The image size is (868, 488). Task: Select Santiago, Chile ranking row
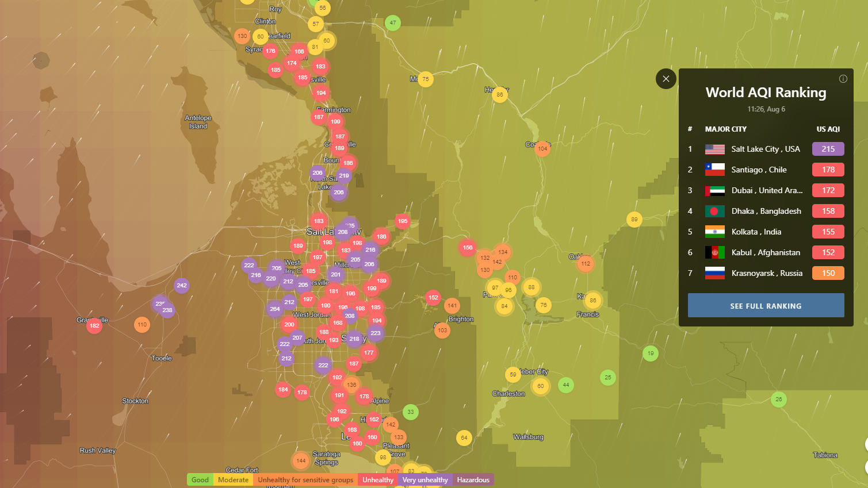click(766, 170)
